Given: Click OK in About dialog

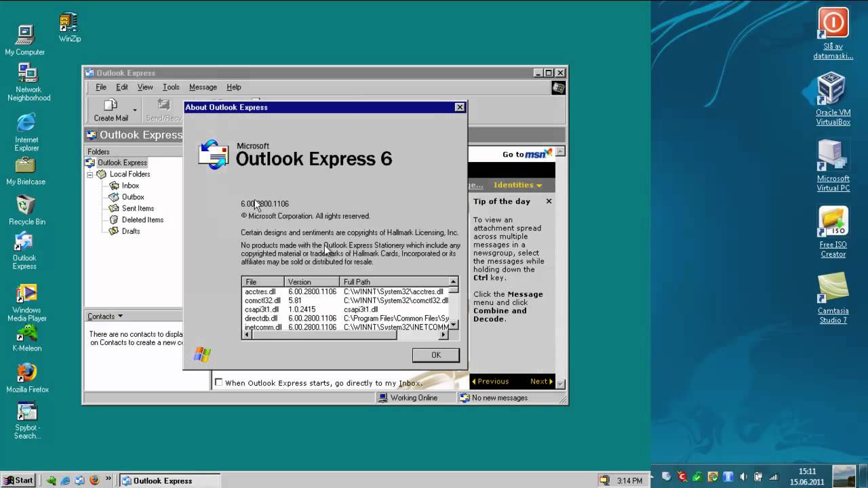Looking at the screenshot, I should coord(436,355).
